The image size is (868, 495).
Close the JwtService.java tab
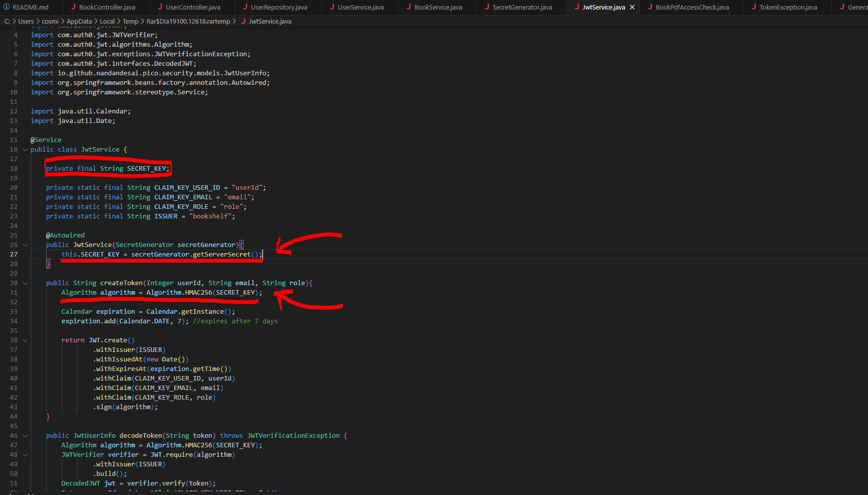coord(632,7)
